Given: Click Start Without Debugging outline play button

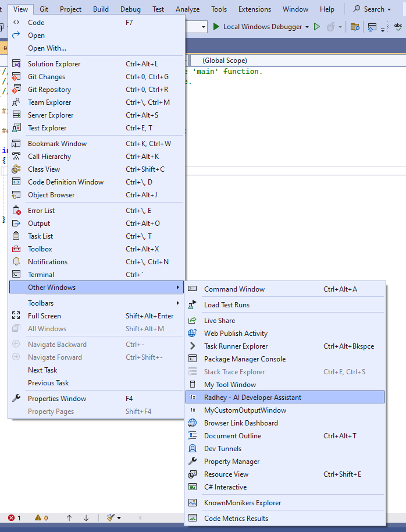Looking at the screenshot, I should click(317, 27).
